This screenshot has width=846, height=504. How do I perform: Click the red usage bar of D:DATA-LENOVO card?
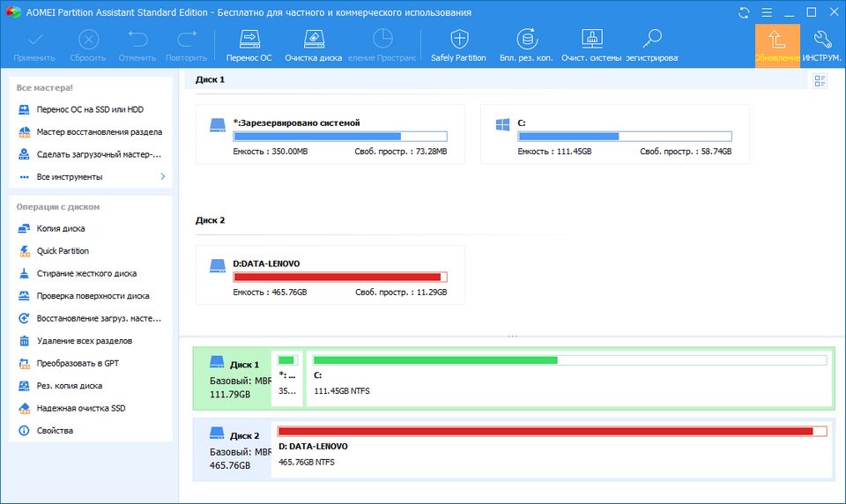click(340, 278)
